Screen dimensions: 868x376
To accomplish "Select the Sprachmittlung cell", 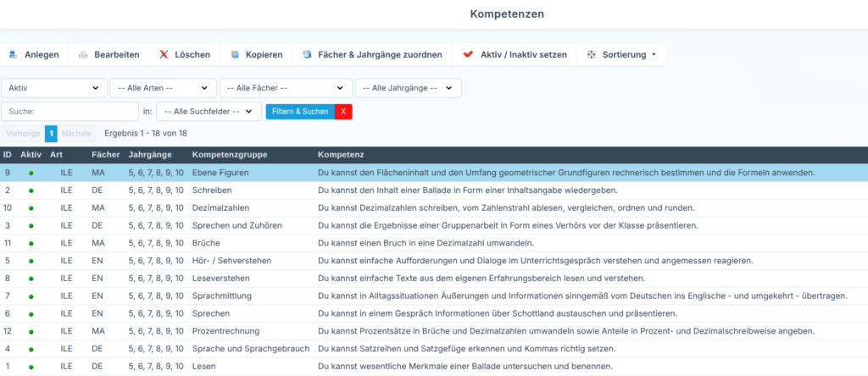I will pos(223,296).
